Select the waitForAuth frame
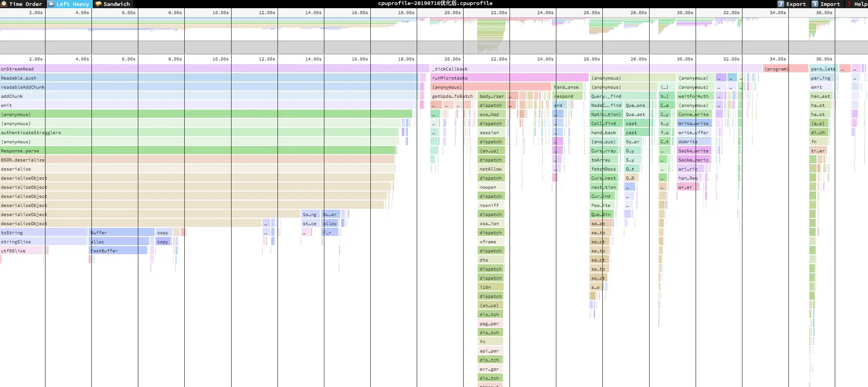 pos(695,96)
